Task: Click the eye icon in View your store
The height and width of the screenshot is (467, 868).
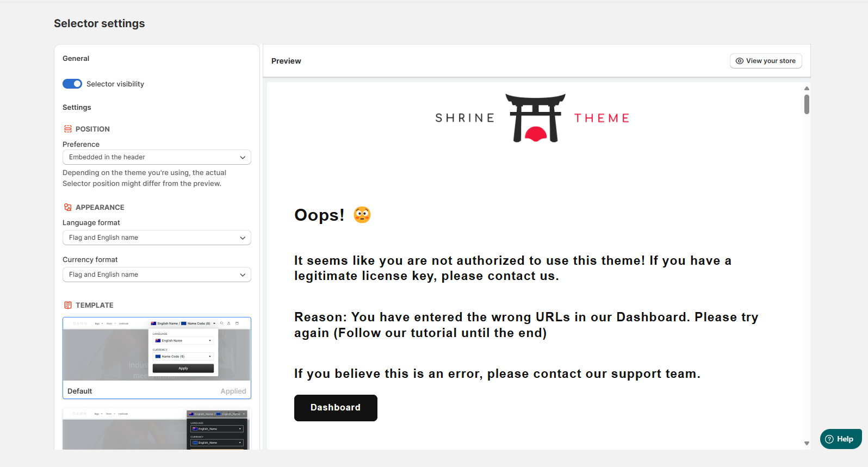Action: click(x=740, y=61)
